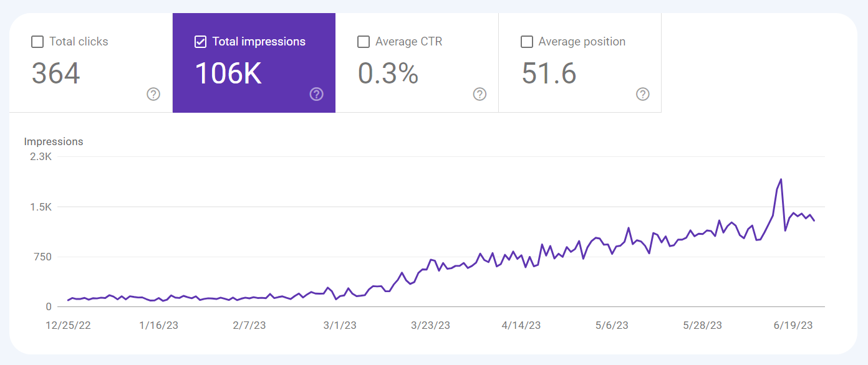Open the Average CTR help question mark
The height and width of the screenshot is (365, 868).
tap(480, 94)
